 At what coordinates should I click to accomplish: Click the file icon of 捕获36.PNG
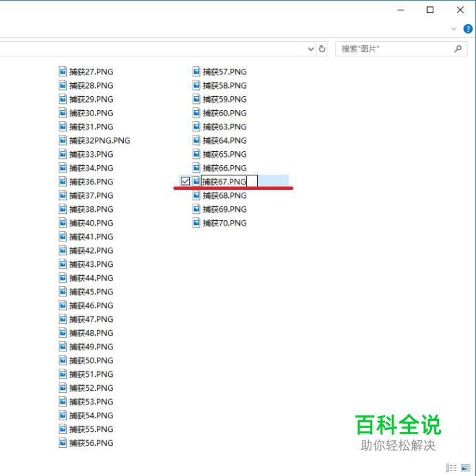click(x=63, y=182)
